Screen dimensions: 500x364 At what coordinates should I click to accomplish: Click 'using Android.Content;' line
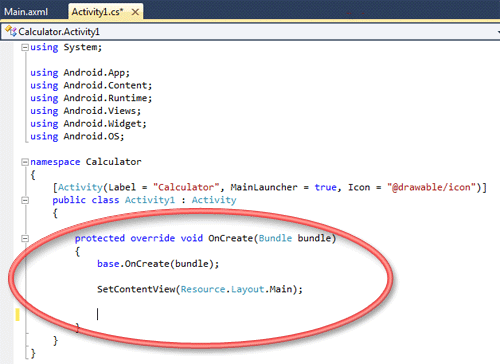click(x=91, y=85)
